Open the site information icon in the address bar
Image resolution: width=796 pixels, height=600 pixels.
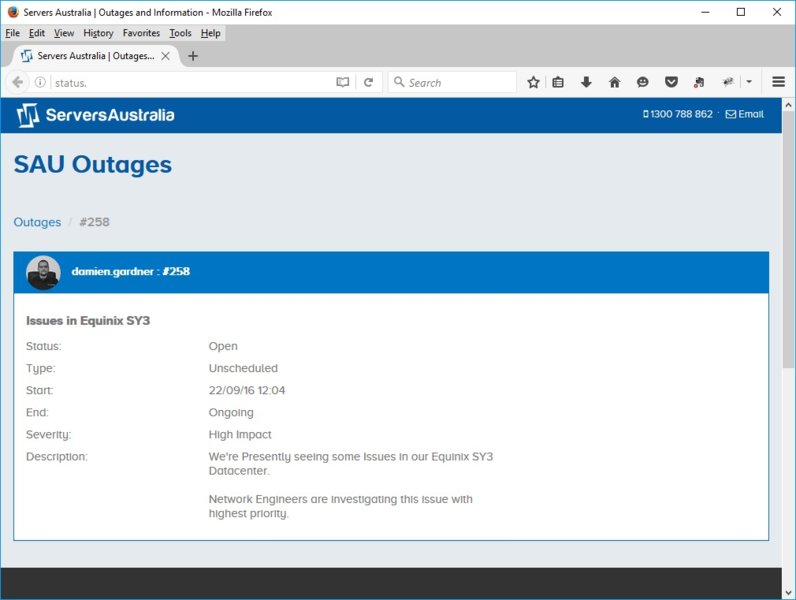[40, 82]
